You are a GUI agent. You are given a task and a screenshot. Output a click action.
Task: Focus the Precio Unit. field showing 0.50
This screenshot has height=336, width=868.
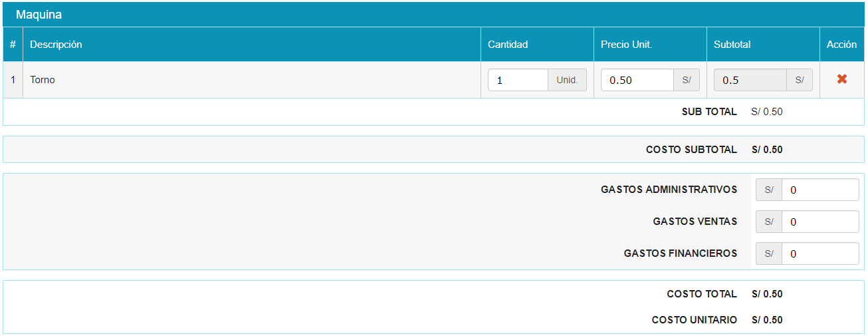[637, 80]
